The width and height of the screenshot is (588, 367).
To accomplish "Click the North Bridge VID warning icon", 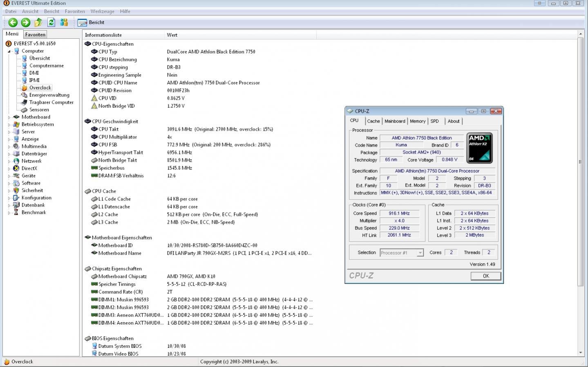I will [x=94, y=106].
